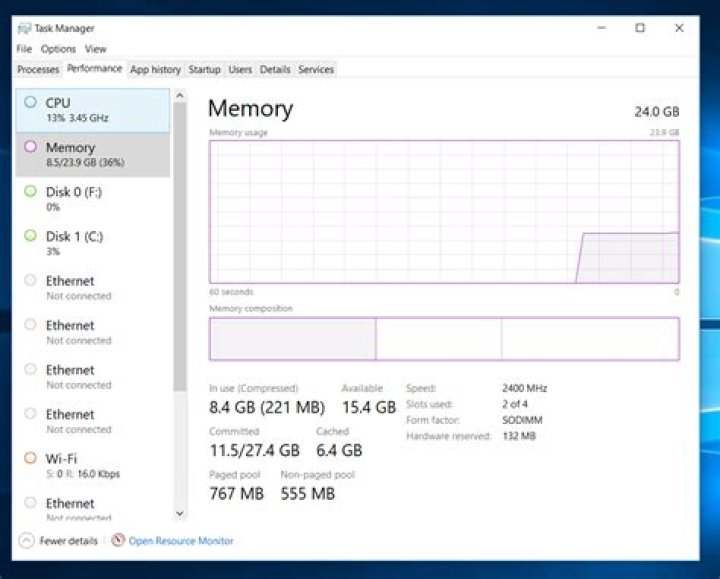This screenshot has height=579, width=720.
Task: Click the 11.5/27.4 GB committed value
Action: (x=254, y=450)
